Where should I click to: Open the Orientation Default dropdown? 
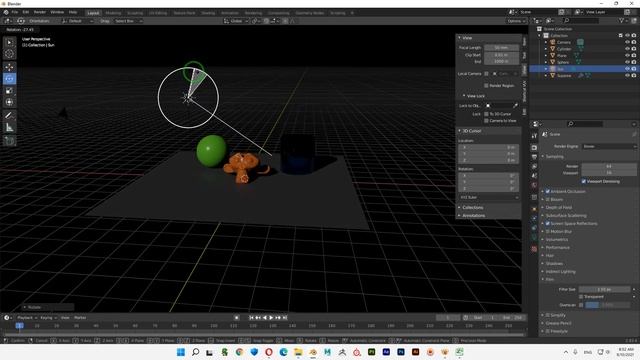78,21
